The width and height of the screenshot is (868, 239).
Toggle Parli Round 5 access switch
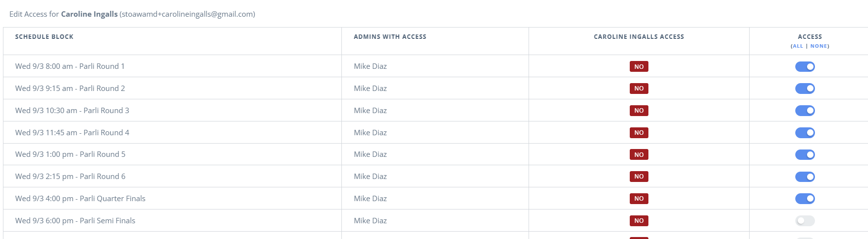pos(805,154)
